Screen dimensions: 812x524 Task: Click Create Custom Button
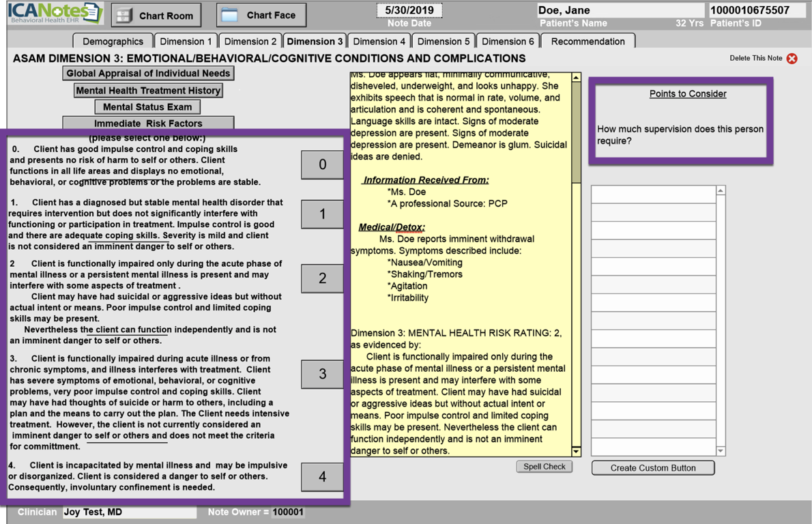click(652, 468)
